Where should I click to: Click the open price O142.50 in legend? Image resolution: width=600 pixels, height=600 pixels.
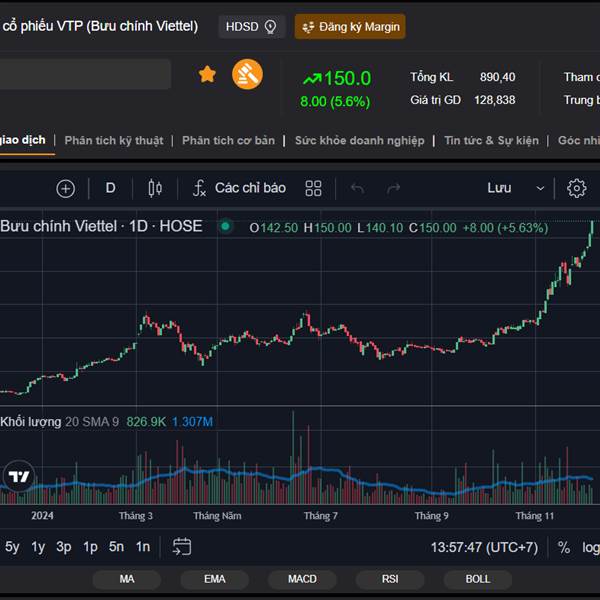coord(274,228)
